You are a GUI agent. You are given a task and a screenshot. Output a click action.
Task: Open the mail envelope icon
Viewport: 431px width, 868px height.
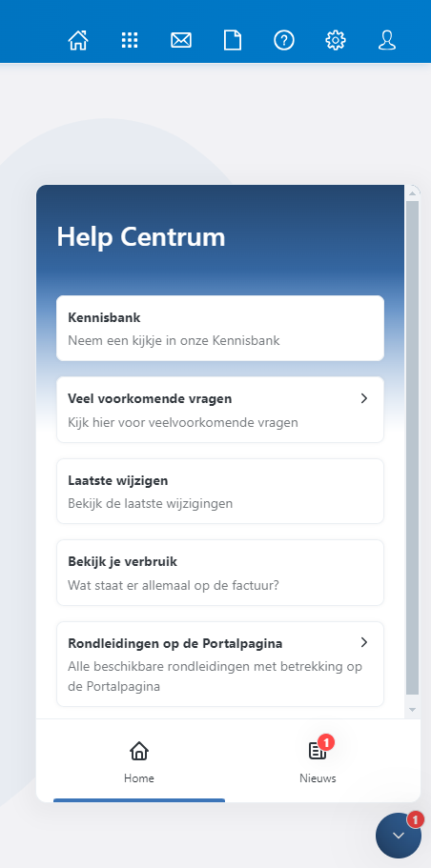click(181, 40)
